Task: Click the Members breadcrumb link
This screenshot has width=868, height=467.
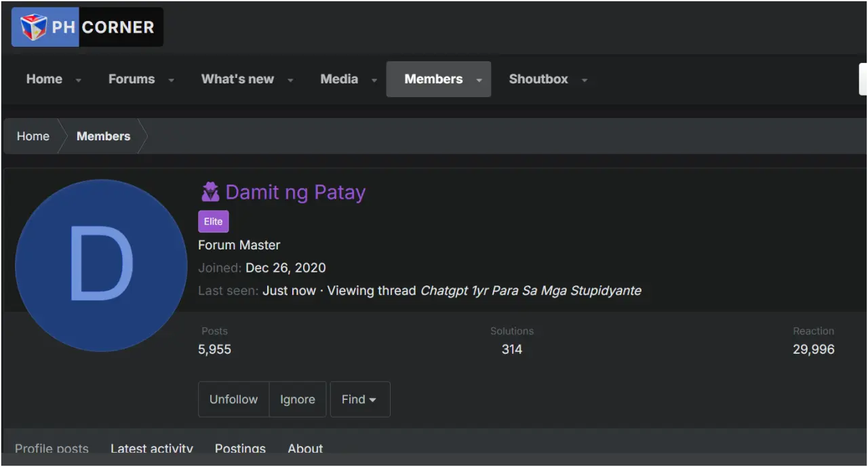Action: tap(103, 136)
